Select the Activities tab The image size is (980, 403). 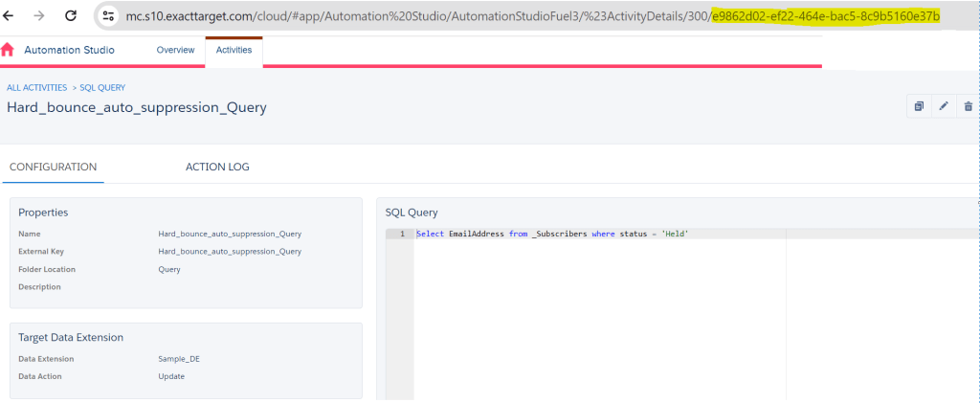point(234,50)
